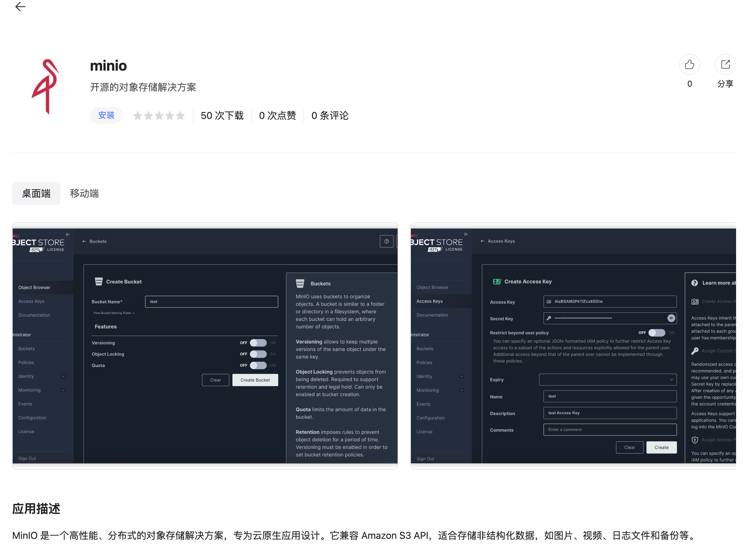Toggle the Quota switch
Screen dimensions: 756x544
click(258, 366)
